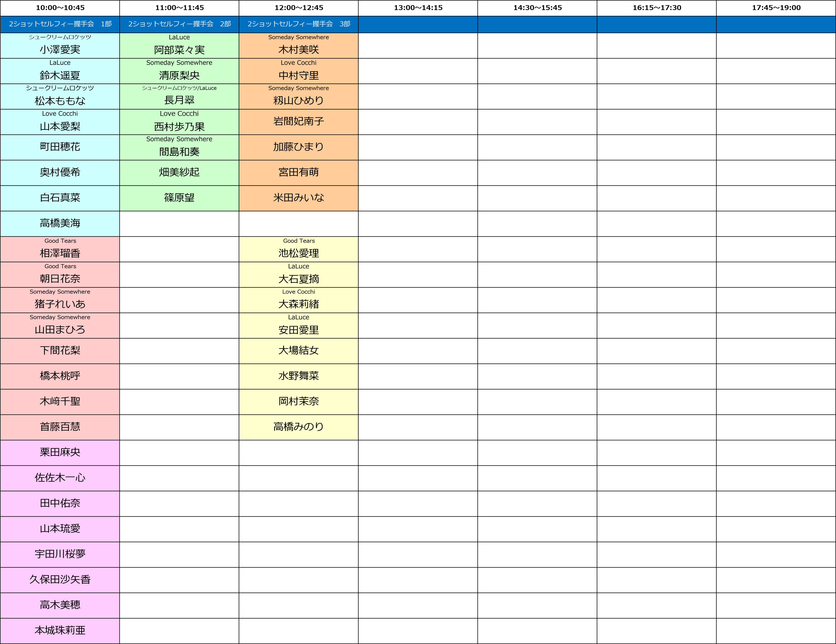Viewport: 836px width, 644px height.
Task: Click the 17:45〜19:00 time header
Action: 776,8
